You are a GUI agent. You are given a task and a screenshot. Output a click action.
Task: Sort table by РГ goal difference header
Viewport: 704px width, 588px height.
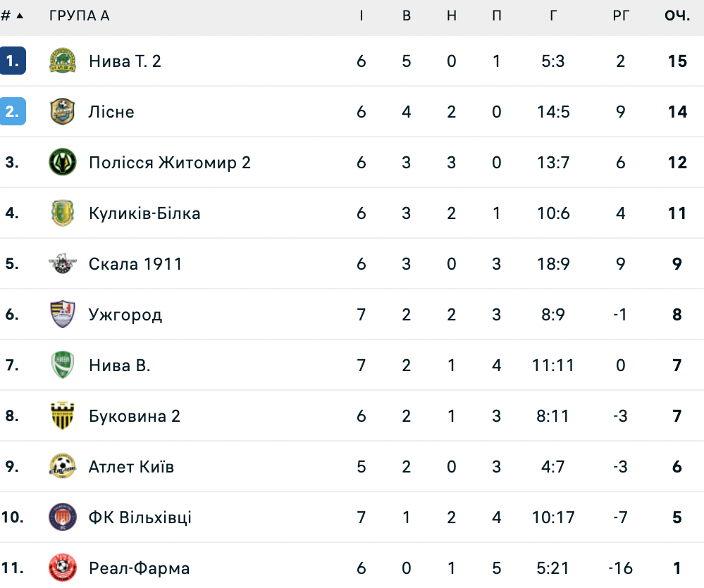point(620,15)
